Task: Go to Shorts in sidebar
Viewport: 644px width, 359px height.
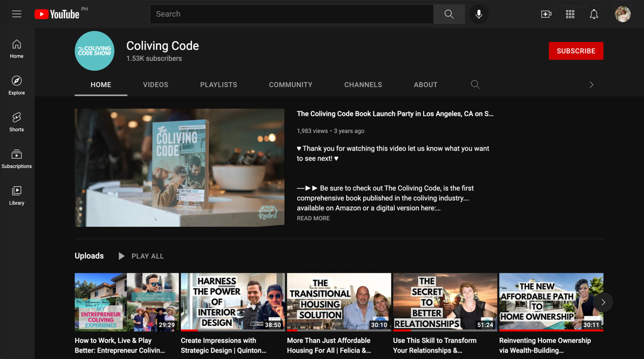Action: coord(17,122)
